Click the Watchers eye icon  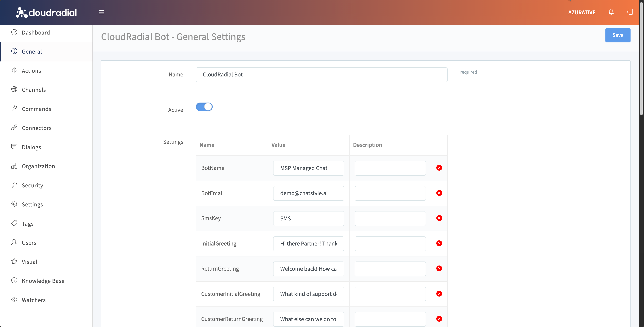coord(14,300)
